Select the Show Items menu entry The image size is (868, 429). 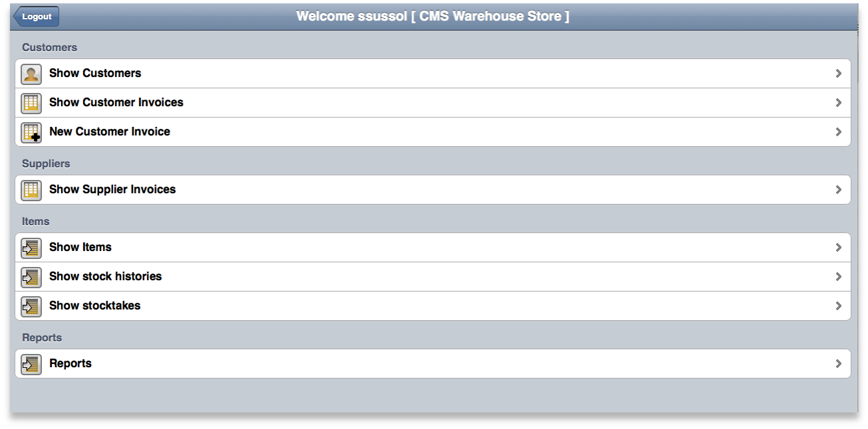coord(80,247)
